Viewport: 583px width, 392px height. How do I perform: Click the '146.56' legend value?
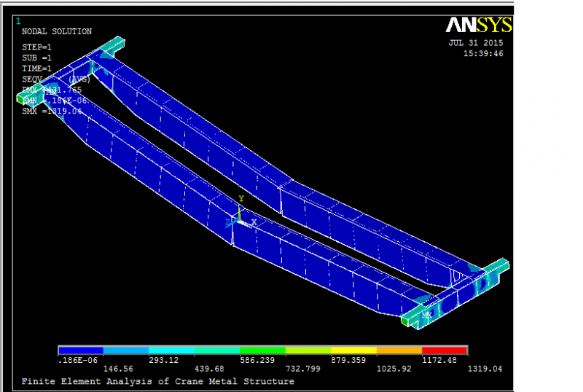pyautogui.click(x=118, y=369)
